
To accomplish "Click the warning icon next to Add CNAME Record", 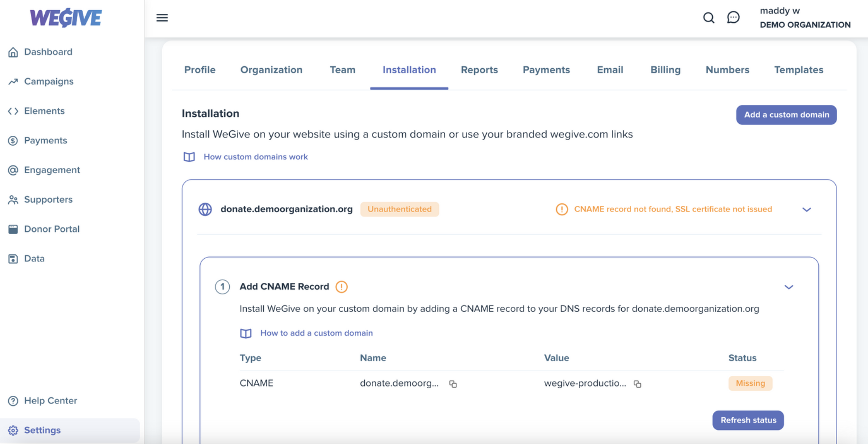I will click(341, 287).
